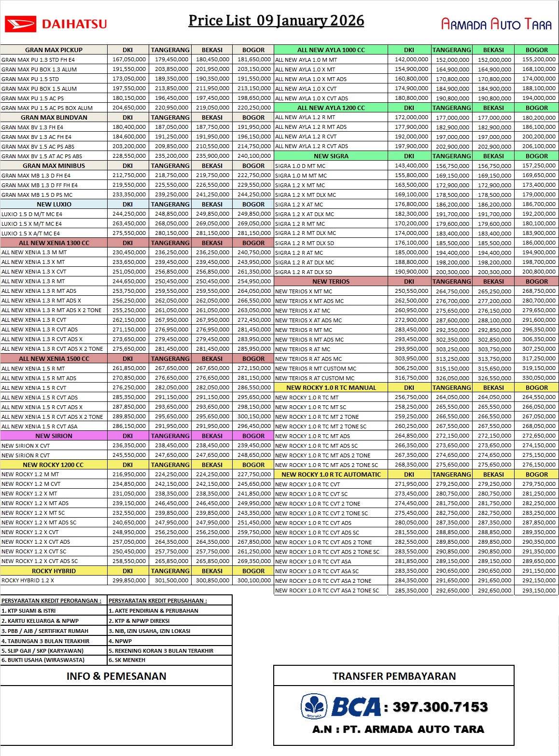559x756 pixels.
Task: Click the INFO & PEMESANAN heading
Action: 116,676
